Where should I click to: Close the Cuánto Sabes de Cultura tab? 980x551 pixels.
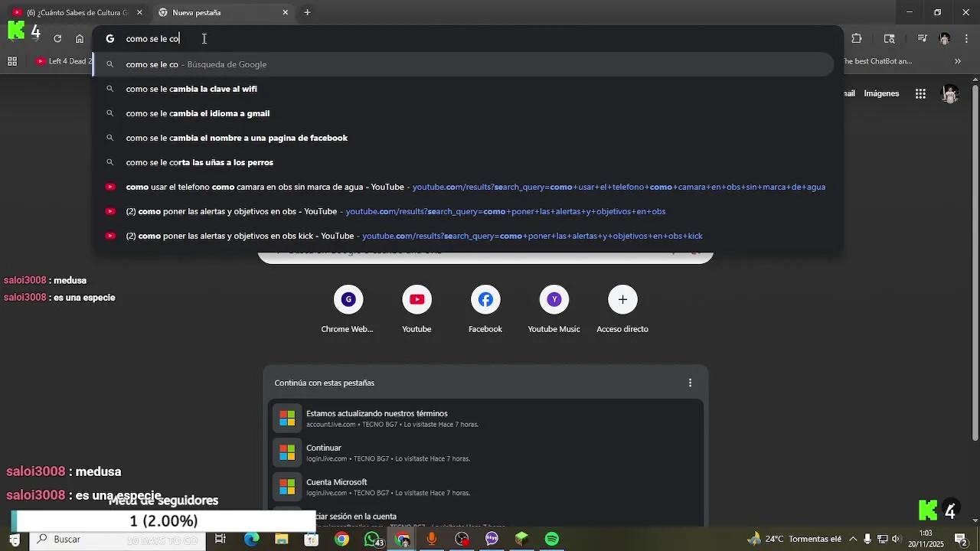coord(139,12)
